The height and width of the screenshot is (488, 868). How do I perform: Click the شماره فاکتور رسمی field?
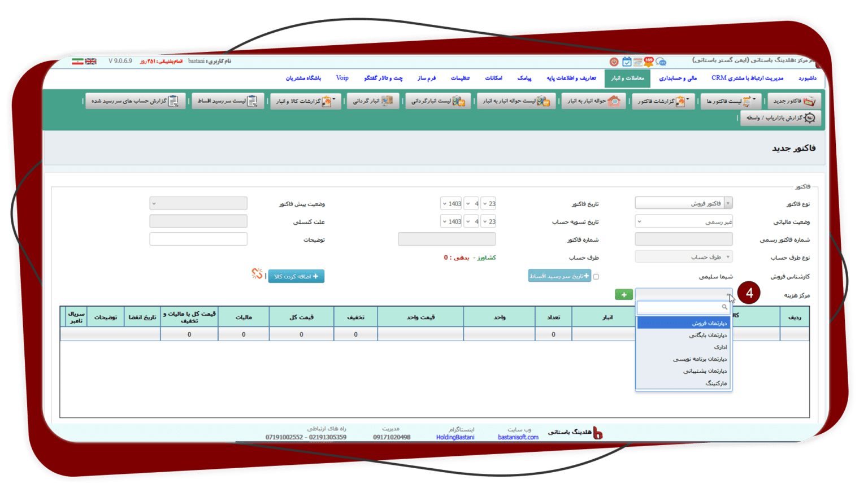(x=684, y=239)
